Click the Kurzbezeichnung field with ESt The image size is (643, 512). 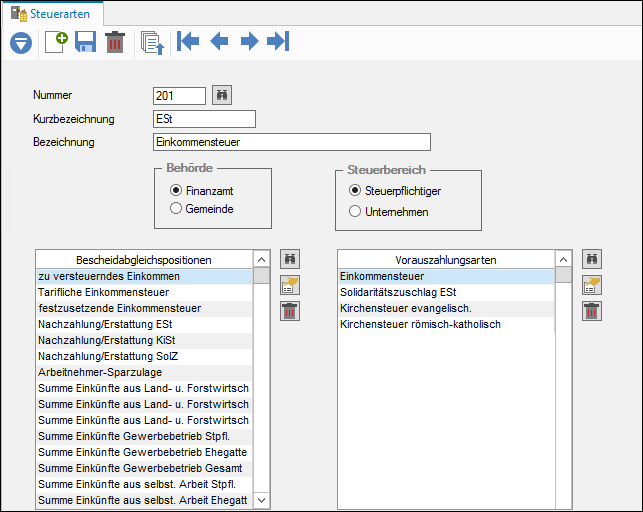[x=204, y=119]
